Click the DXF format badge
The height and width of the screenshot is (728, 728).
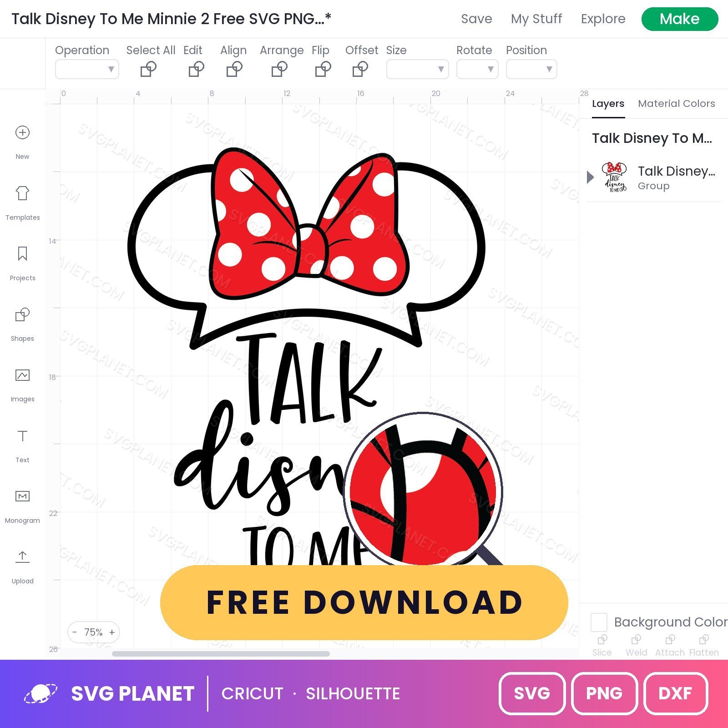click(675, 693)
